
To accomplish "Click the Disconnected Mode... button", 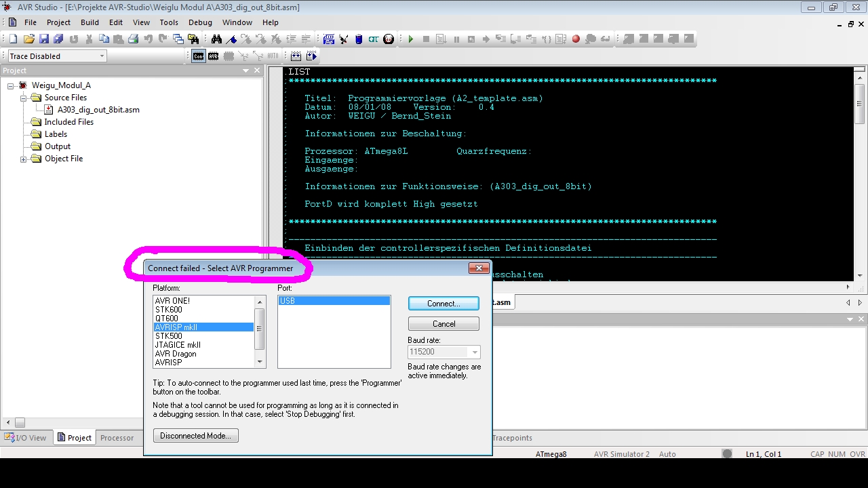I will (x=195, y=436).
